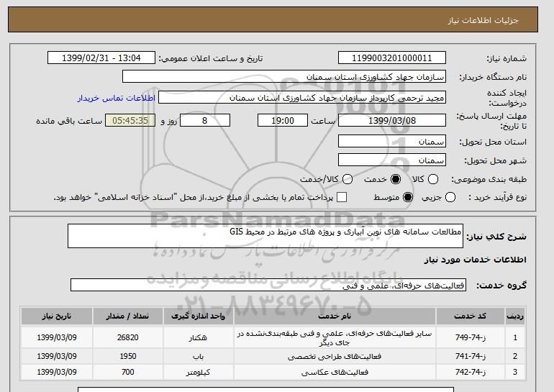Click the delivery city field سمنان
The height and width of the screenshot is (392, 554).
pyautogui.click(x=392, y=160)
